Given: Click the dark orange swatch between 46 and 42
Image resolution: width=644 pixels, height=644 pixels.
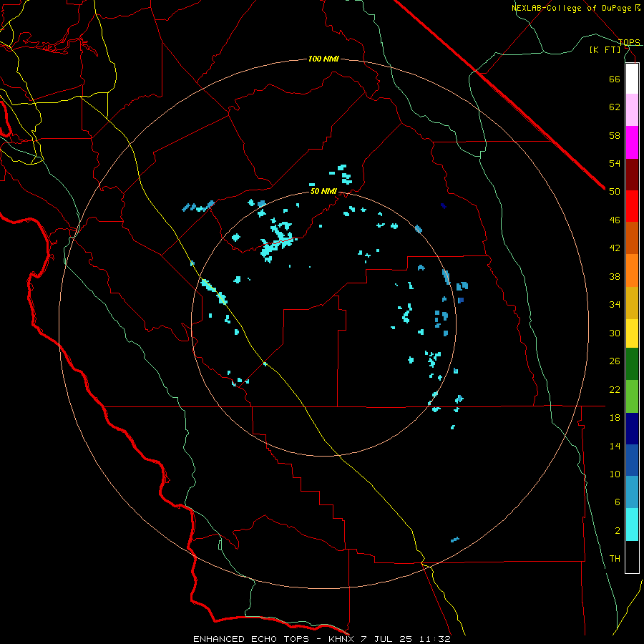Looking at the screenshot, I should (632, 238).
